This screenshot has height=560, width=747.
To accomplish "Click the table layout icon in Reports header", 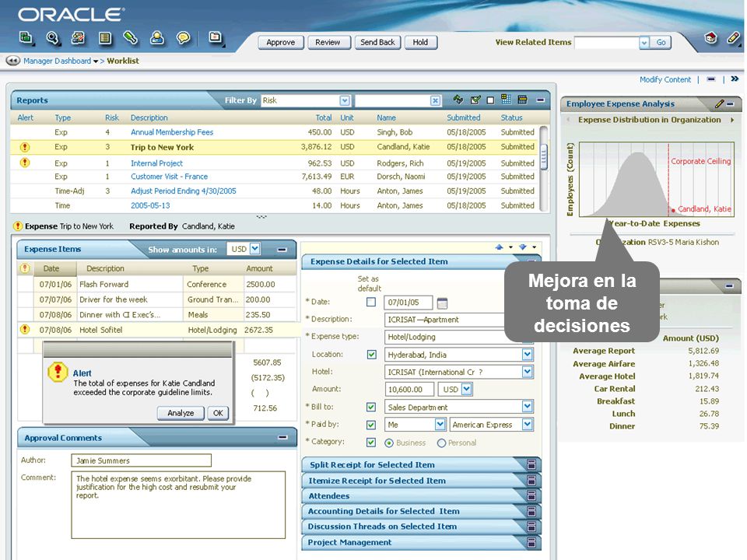I will pos(523,100).
